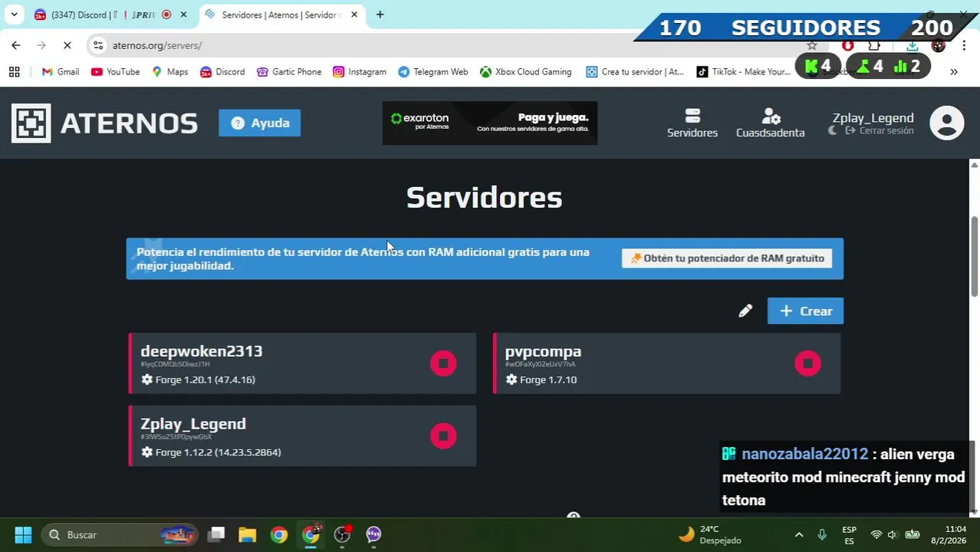This screenshot has height=552, width=980.
Task: Open the taskbar weather widget
Action: point(710,534)
